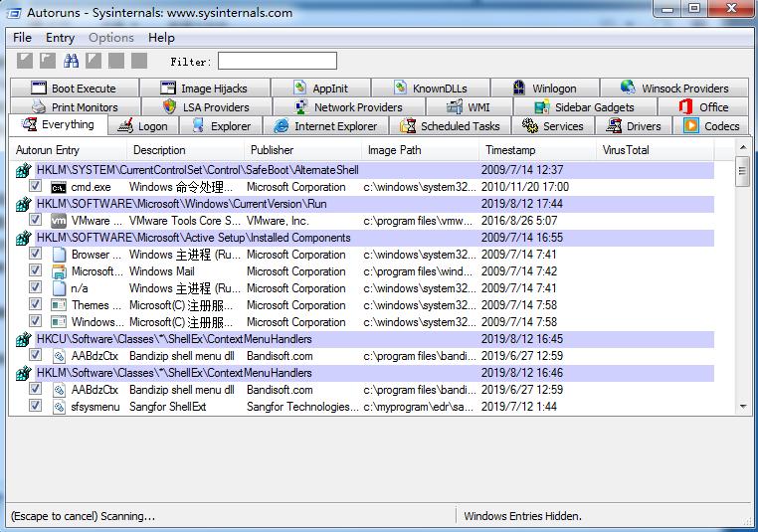Click the scroll down arrow of the list
The height and width of the screenshot is (532, 758).
[x=742, y=406]
